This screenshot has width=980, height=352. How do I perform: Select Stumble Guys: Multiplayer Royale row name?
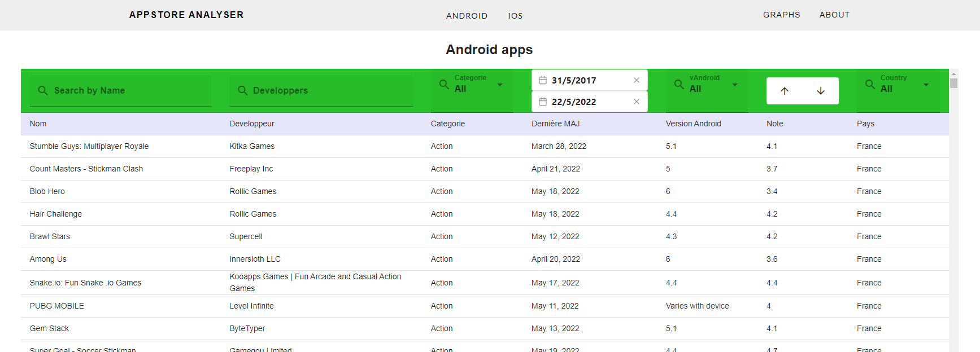pyautogui.click(x=89, y=146)
